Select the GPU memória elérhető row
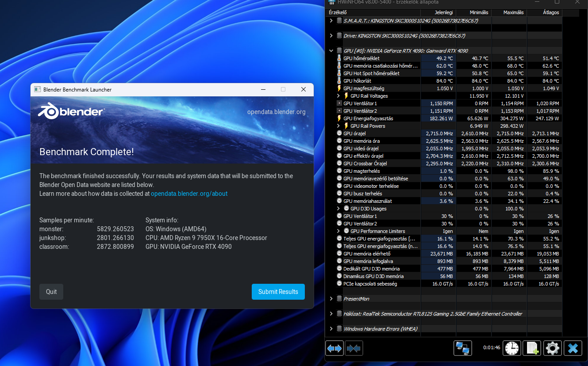Image resolution: width=588 pixels, height=366 pixels. 444,254
